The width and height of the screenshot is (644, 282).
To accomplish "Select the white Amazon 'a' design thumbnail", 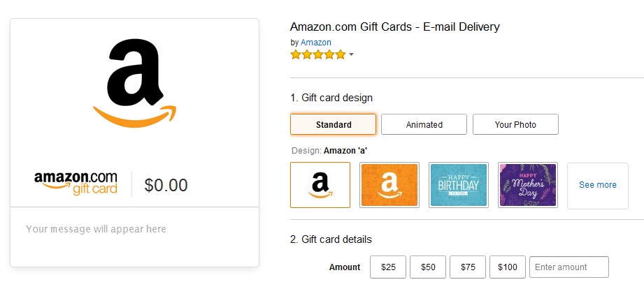I will [320, 185].
